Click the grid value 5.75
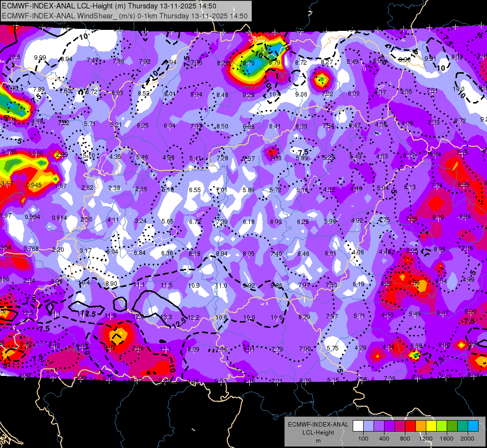The image size is (487, 448). click(x=332, y=348)
